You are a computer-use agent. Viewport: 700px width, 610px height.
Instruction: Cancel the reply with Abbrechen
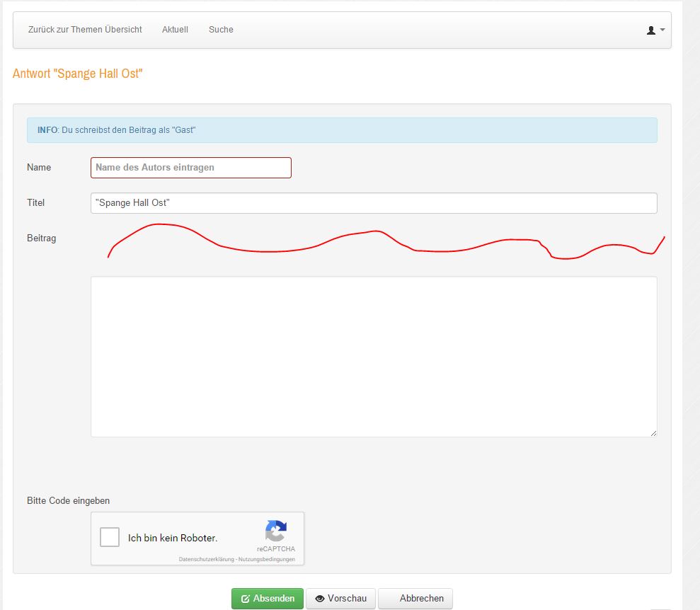click(415, 599)
